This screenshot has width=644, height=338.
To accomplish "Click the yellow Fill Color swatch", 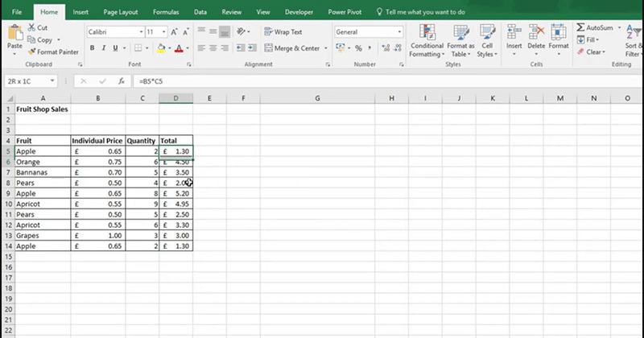I will tap(161, 48).
